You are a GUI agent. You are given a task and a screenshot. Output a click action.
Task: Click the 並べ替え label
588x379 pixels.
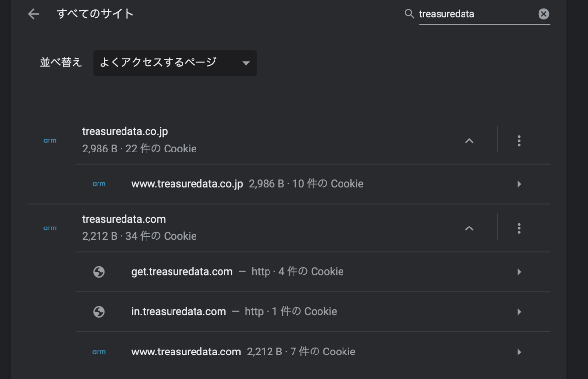[61, 63]
